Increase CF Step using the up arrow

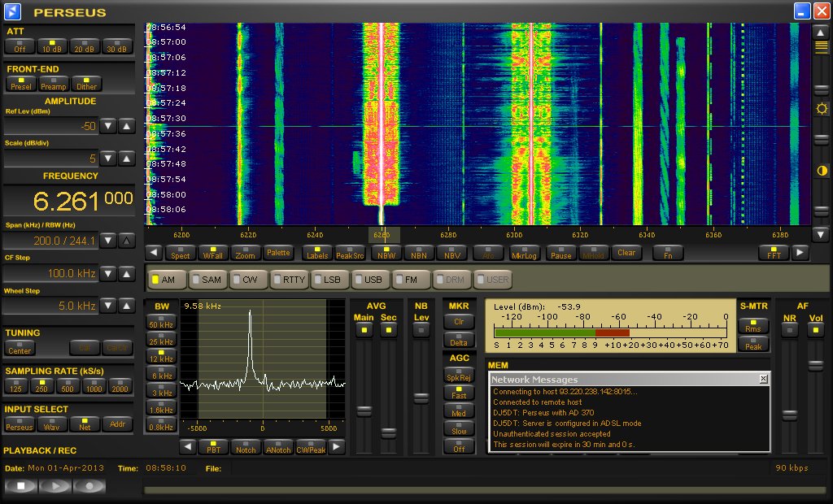(127, 274)
